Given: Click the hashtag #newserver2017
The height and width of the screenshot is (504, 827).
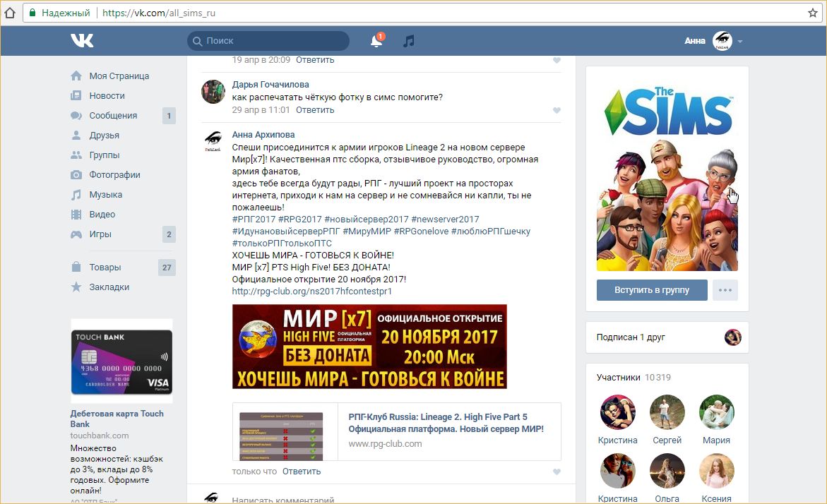Looking at the screenshot, I should pyautogui.click(x=445, y=219).
